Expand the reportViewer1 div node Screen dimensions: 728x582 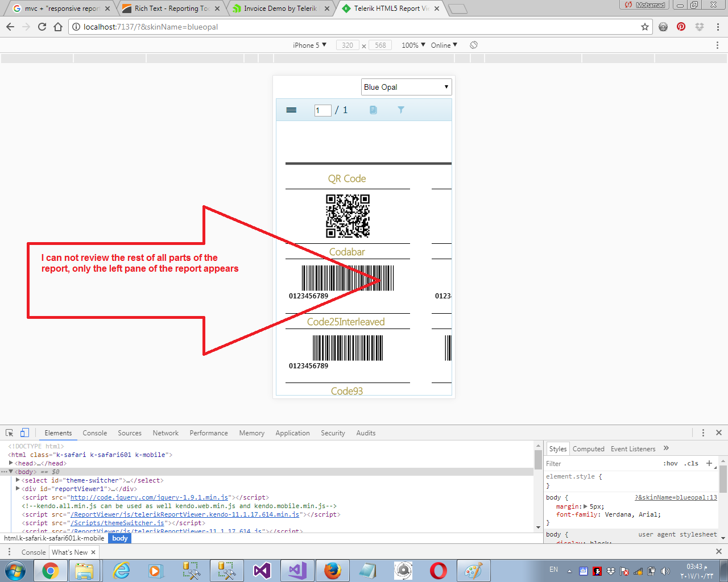click(x=18, y=489)
